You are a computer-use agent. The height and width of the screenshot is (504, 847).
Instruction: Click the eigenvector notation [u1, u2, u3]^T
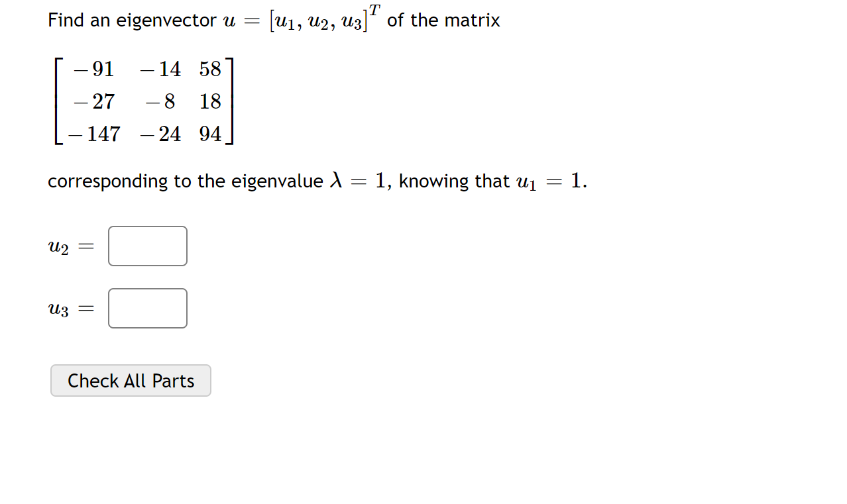click(317, 19)
